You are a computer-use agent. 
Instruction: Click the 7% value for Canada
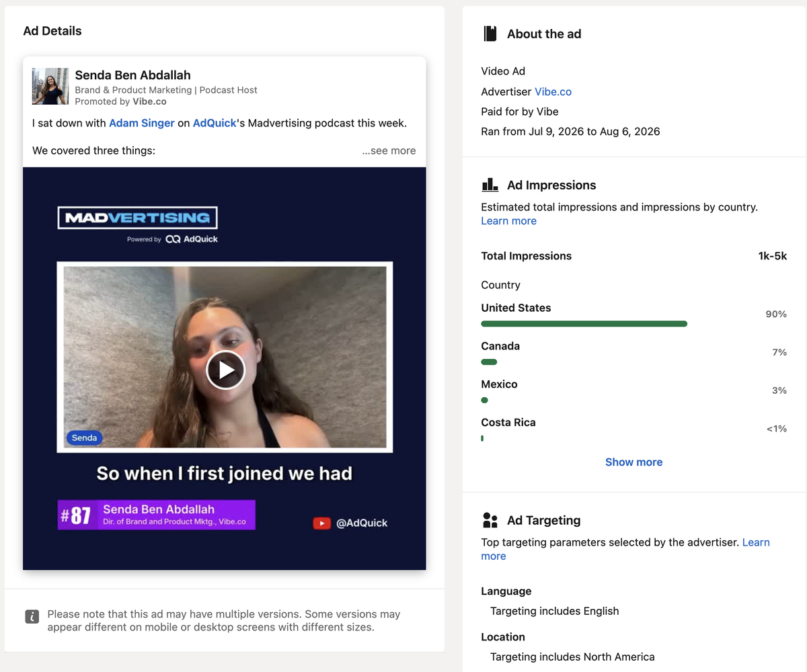779,352
